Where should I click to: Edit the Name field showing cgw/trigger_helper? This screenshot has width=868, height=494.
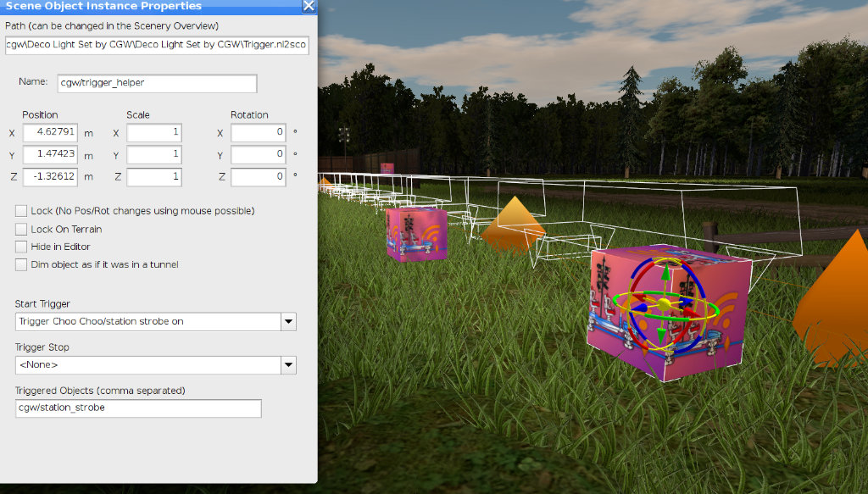point(157,83)
